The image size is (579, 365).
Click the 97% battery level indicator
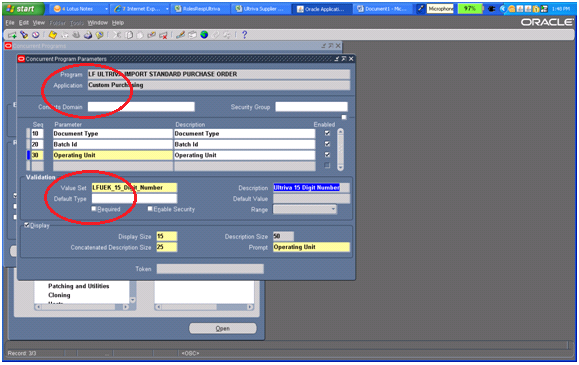(470, 8)
